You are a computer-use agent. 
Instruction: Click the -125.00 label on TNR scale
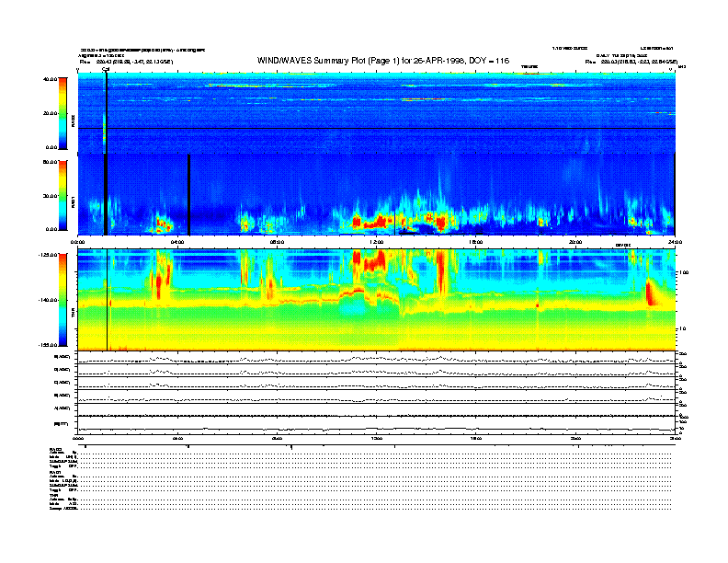point(48,255)
